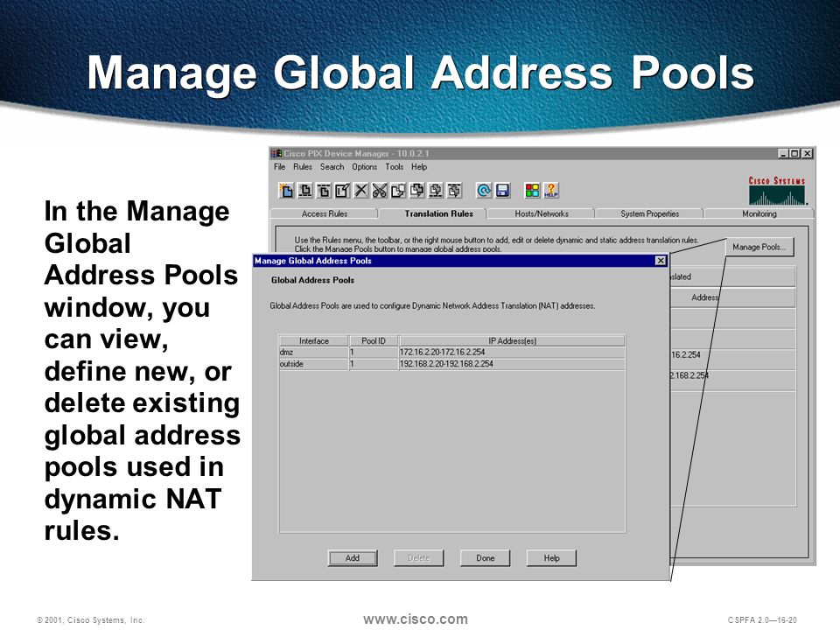Click the Pool ID column header
Viewport: 840px width, 630px height.
coord(374,340)
